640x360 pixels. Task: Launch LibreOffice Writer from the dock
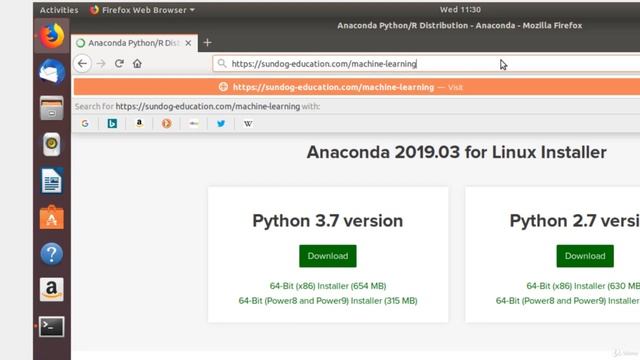tap(52, 180)
